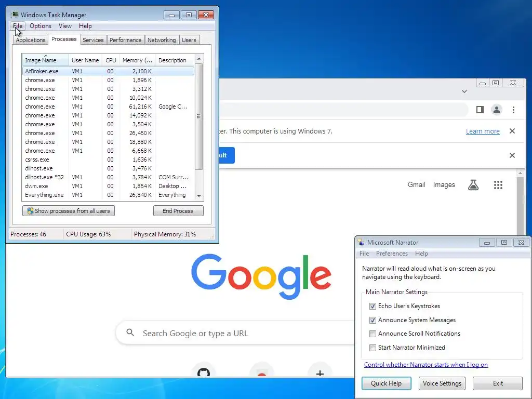Open Narrator Help menu
Image resolution: width=532 pixels, height=399 pixels.
[x=421, y=254]
